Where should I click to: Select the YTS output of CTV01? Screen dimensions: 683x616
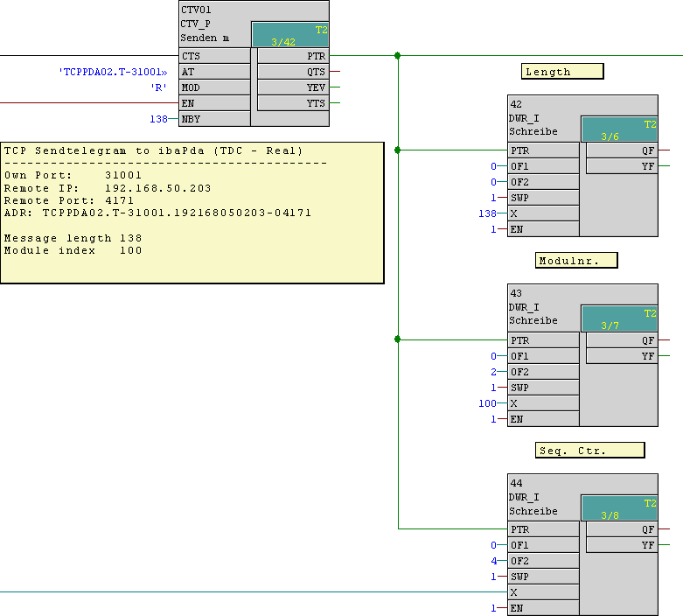coord(293,103)
